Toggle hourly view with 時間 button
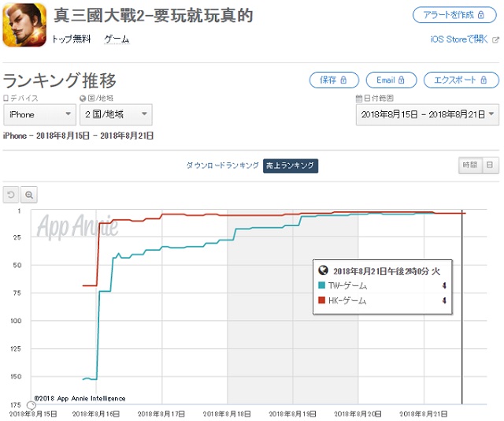This screenshot has height=421, width=504. [469, 165]
